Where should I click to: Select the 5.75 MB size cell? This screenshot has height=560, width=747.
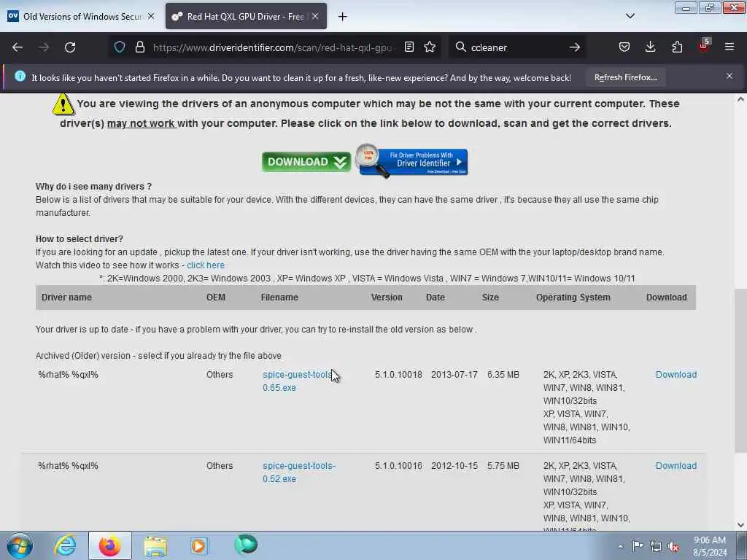click(x=503, y=466)
